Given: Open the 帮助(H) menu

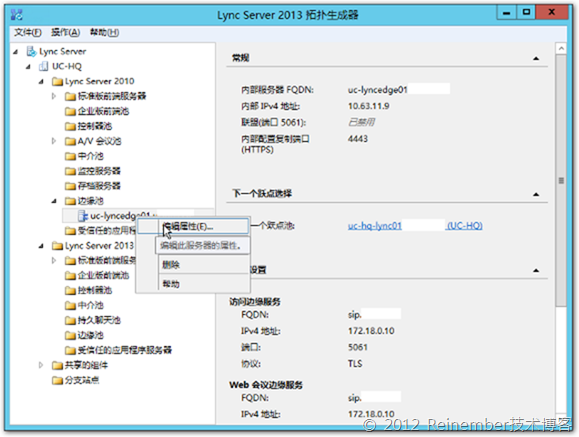Looking at the screenshot, I should click(x=104, y=33).
